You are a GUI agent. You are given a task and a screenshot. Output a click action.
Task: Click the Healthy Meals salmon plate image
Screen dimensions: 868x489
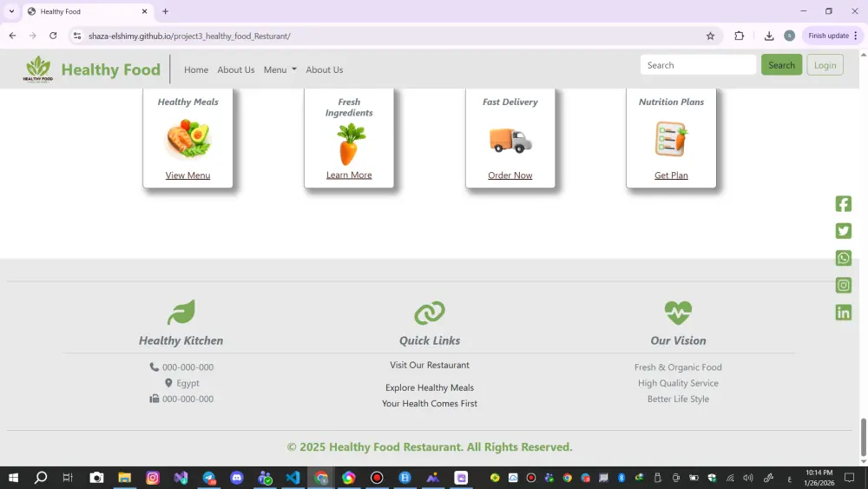[x=188, y=139]
